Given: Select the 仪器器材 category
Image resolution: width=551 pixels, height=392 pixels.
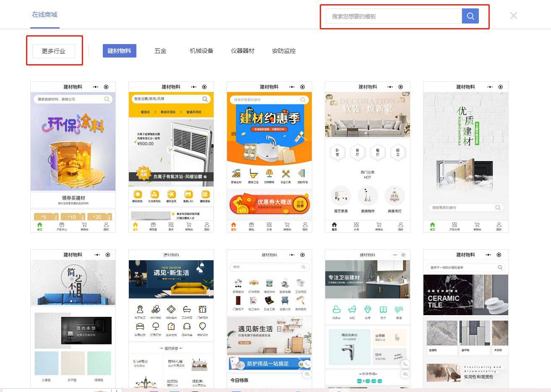Looking at the screenshot, I should coord(243,51).
